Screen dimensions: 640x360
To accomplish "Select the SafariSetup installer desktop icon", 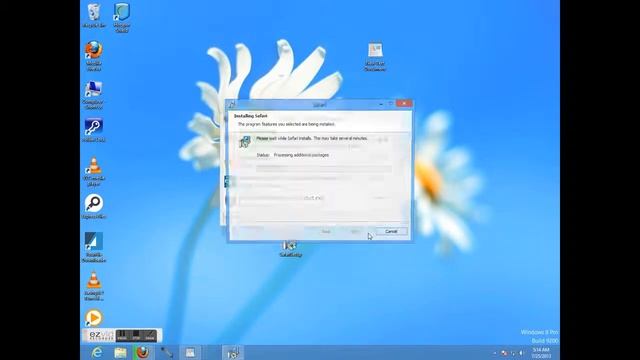I will (290, 249).
